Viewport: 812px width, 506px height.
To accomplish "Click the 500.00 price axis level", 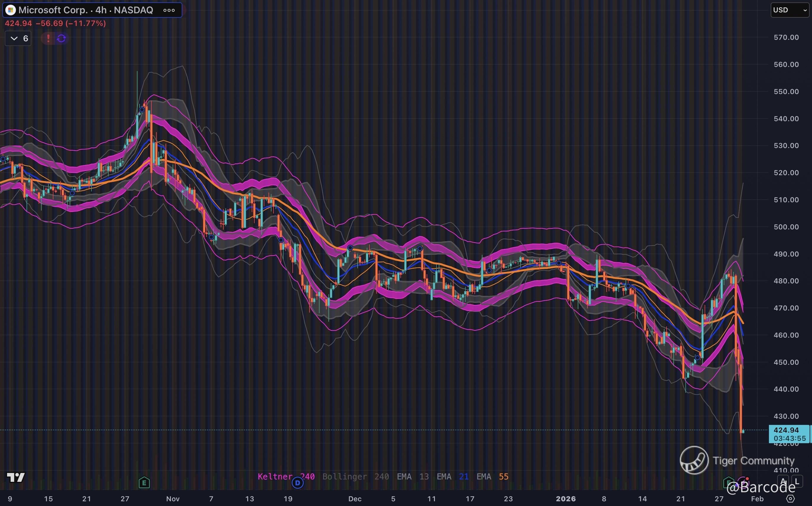I will coord(786,227).
